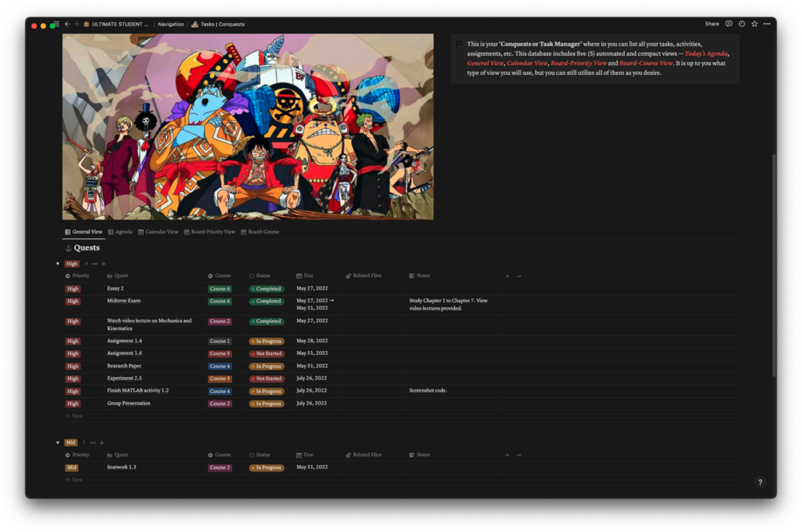Open Priority column header in the High table
Viewport: 802px width, 532px height.
pos(77,276)
